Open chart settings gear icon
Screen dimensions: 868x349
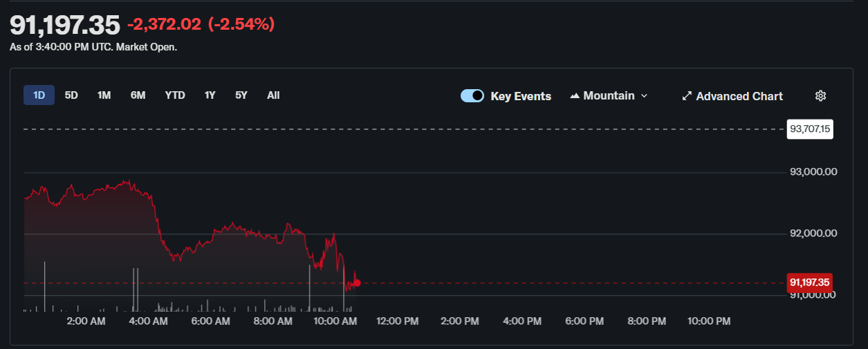pos(821,96)
